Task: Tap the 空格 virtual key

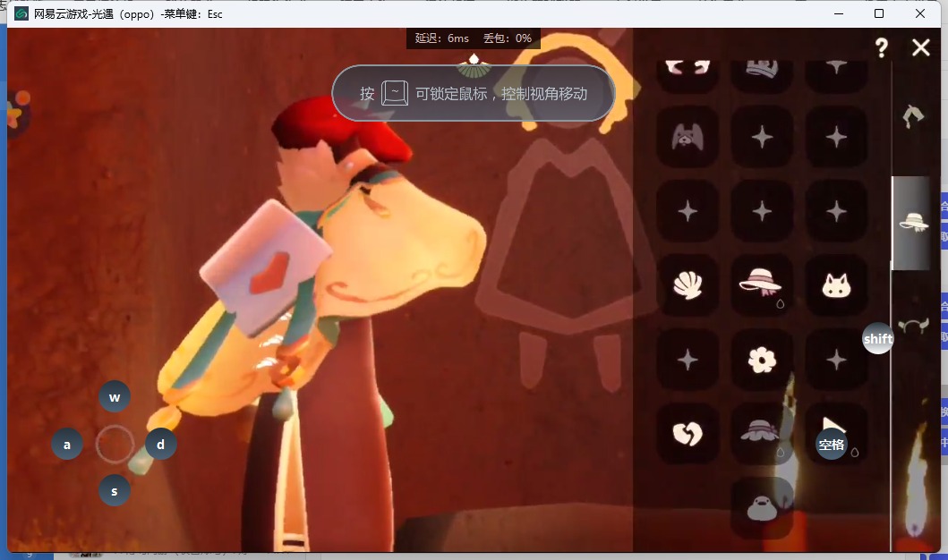Action: (x=832, y=444)
